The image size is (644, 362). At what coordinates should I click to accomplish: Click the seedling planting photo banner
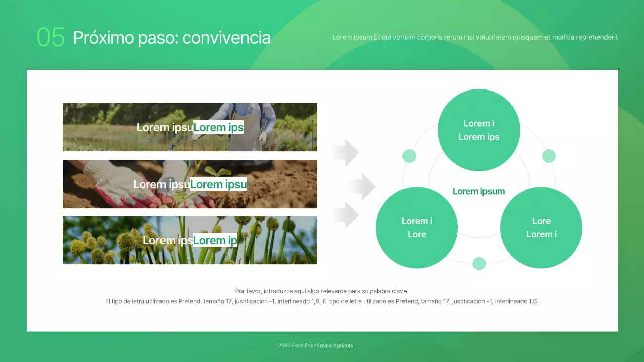click(190, 184)
